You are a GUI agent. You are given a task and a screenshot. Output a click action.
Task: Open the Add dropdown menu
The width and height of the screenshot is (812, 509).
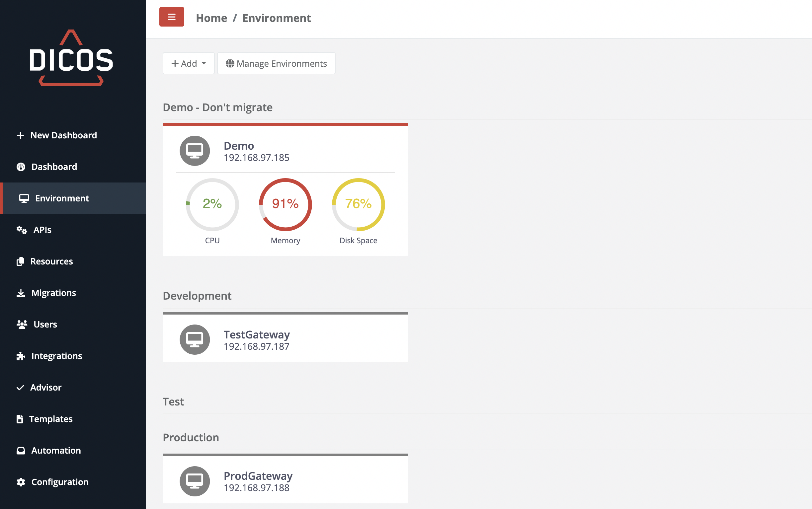pyautogui.click(x=189, y=63)
